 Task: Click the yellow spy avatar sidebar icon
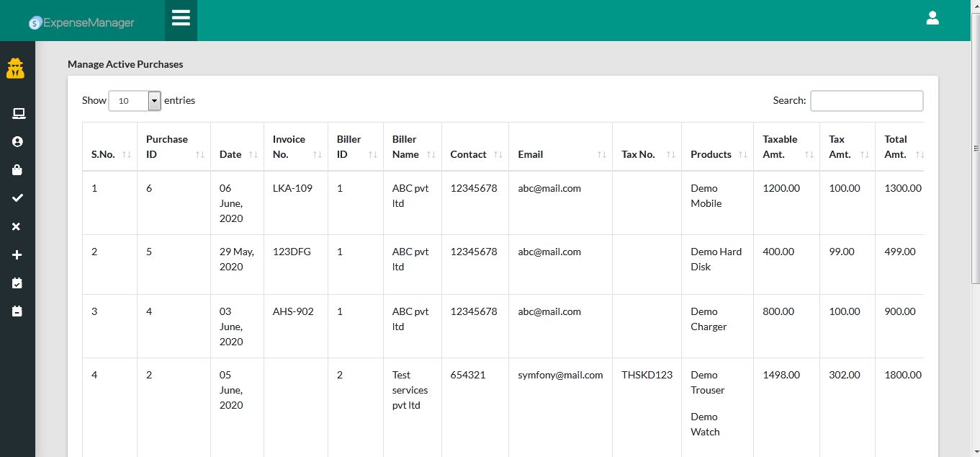point(16,68)
